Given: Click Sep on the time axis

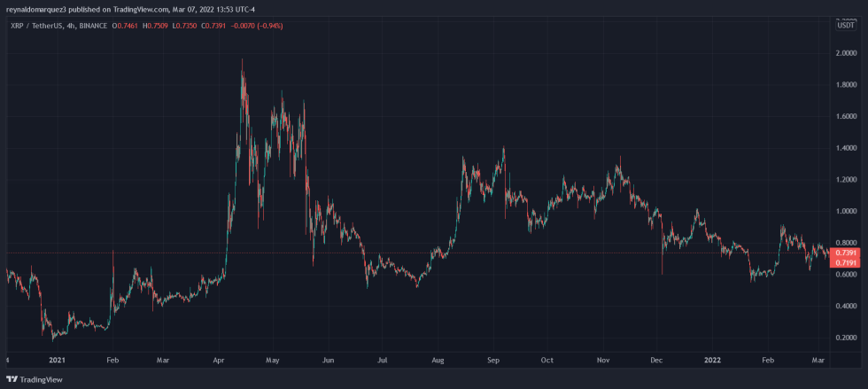Looking at the screenshot, I should 494,361.
